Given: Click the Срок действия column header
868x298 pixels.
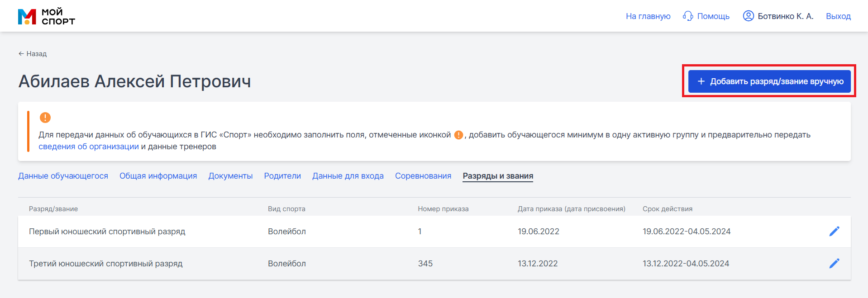Looking at the screenshot, I should (x=668, y=209).
